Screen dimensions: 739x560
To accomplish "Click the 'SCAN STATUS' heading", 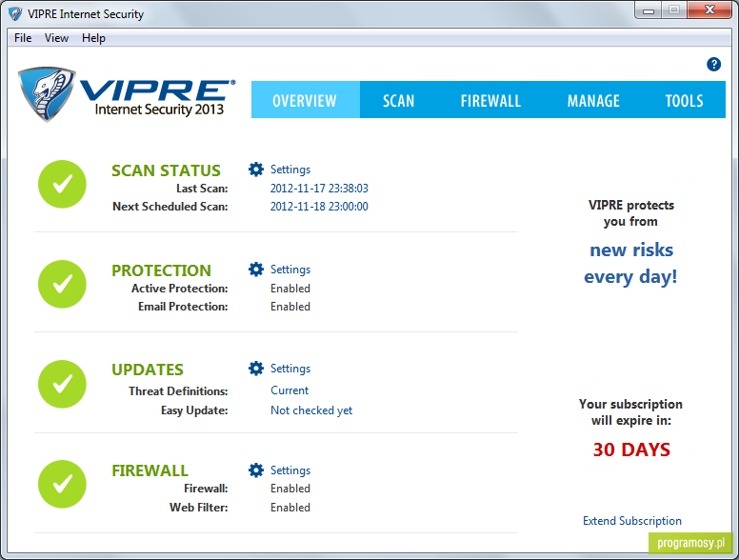I will (x=166, y=170).
